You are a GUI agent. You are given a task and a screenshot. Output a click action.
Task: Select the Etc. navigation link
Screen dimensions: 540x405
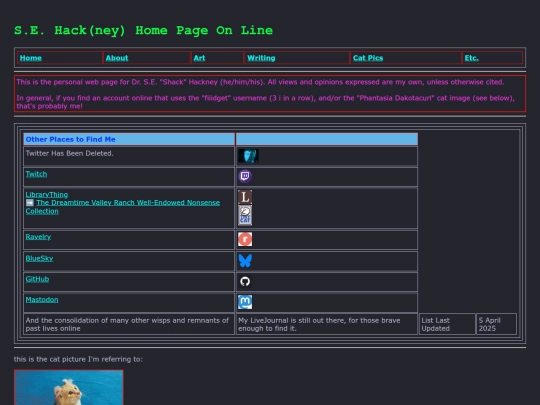pos(471,58)
